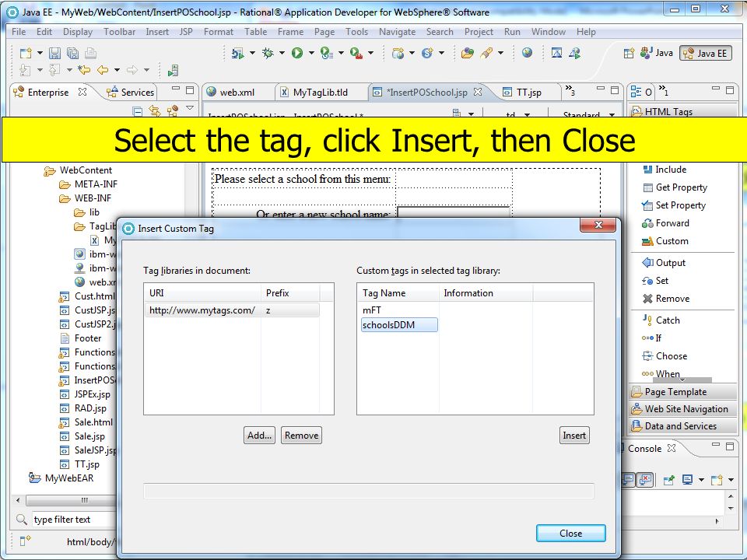The height and width of the screenshot is (560, 747).
Task: Open the Debug dropdown arrow
Action: 282,53
